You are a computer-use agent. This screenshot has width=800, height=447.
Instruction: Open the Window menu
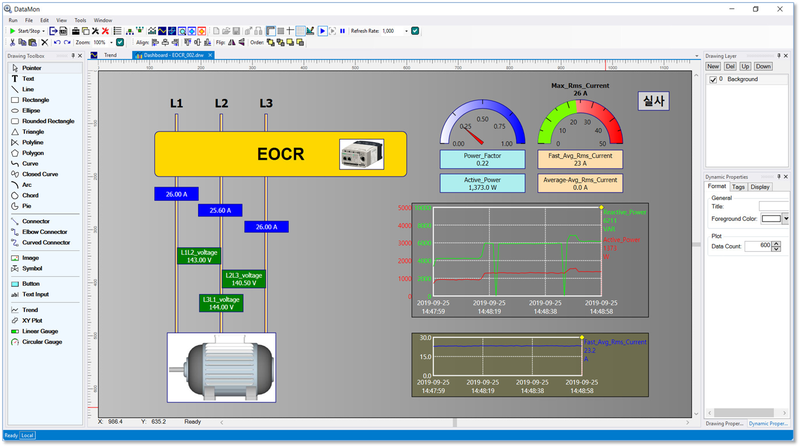(x=103, y=20)
